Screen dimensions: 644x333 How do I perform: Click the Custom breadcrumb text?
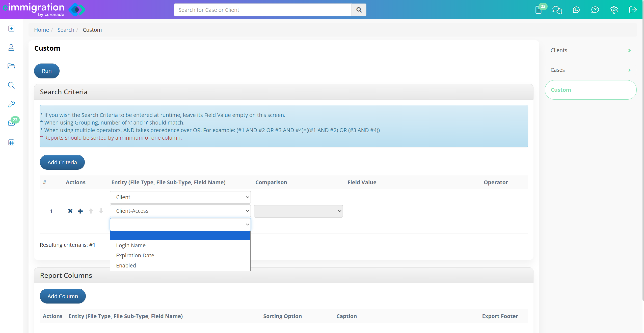(x=92, y=30)
